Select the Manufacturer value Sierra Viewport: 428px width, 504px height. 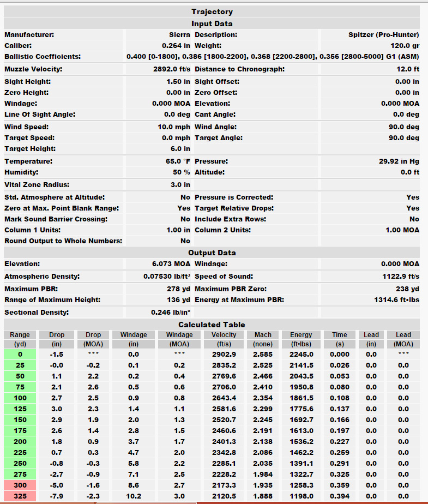(179, 35)
